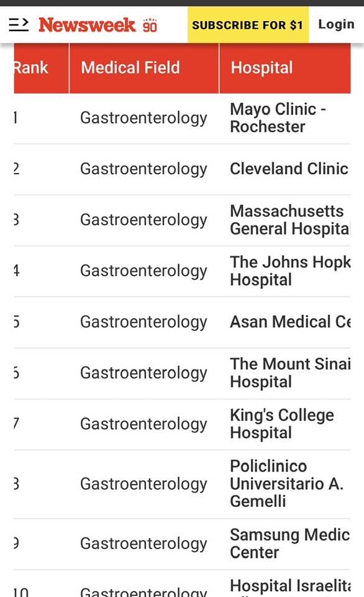Open Policlinico Universitario A. Gemelli entry
This screenshot has width=364, height=597.
pyautogui.click(x=287, y=484)
